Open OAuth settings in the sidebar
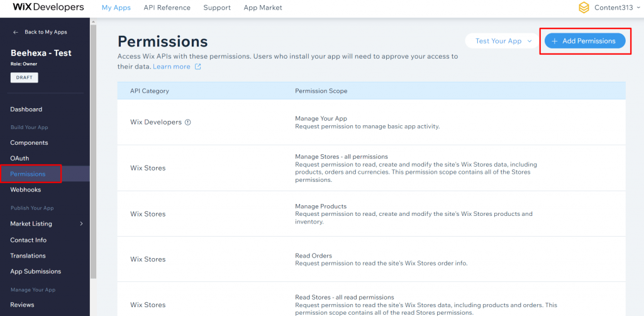 click(x=19, y=158)
